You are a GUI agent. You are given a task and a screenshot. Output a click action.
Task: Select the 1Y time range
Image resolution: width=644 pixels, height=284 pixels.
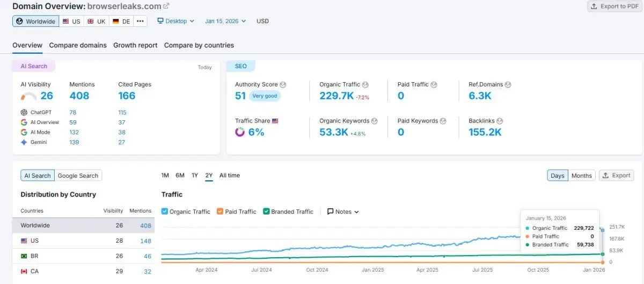pyautogui.click(x=195, y=176)
